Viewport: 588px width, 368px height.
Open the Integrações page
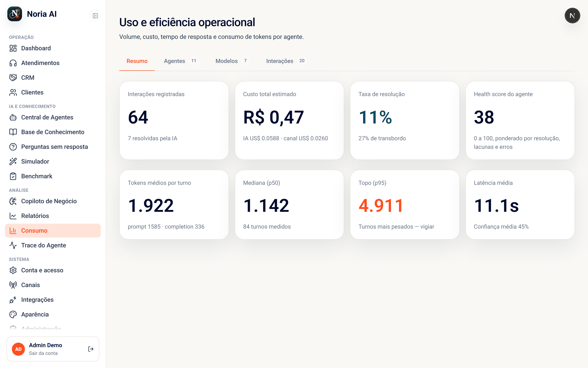click(x=53, y=300)
